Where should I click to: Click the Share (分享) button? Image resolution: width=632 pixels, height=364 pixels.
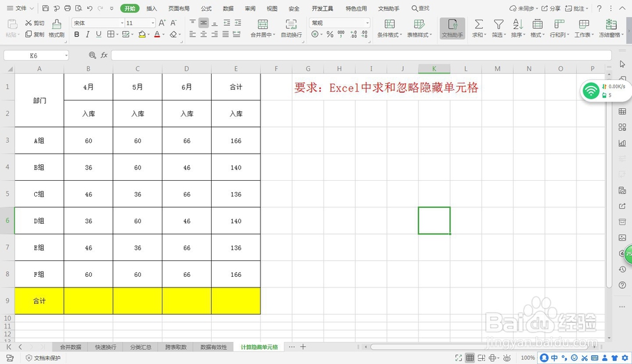[x=551, y=8]
